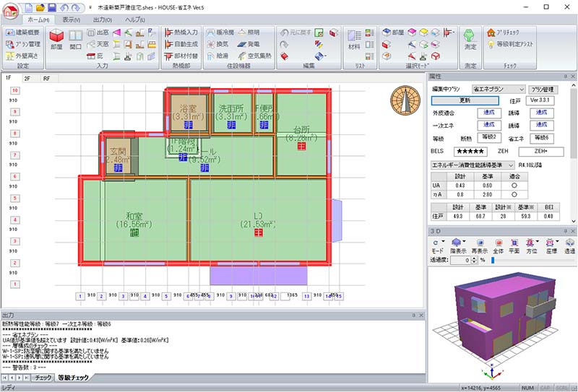Screen dimensions: 578x392
Task: Open the 材料 materials list
Action: point(354,42)
